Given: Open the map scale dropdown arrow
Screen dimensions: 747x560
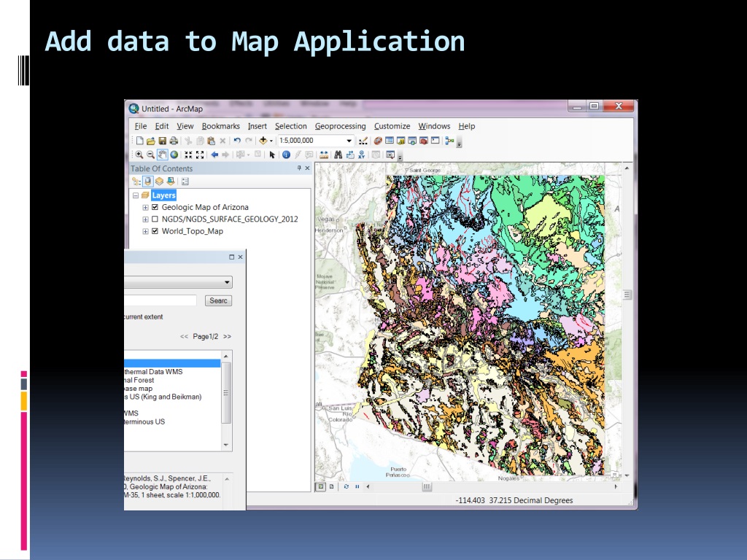Looking at the screenshot, I should (349, 141).
